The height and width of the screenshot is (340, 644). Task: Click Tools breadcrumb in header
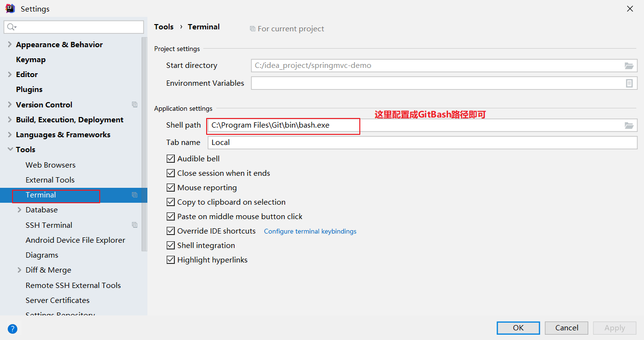(164, 27)
